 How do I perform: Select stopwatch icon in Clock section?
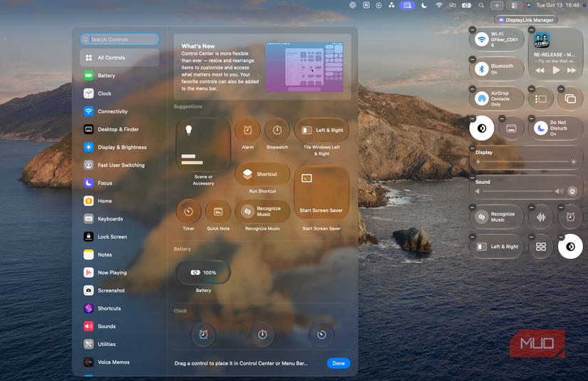coord(262,334)
